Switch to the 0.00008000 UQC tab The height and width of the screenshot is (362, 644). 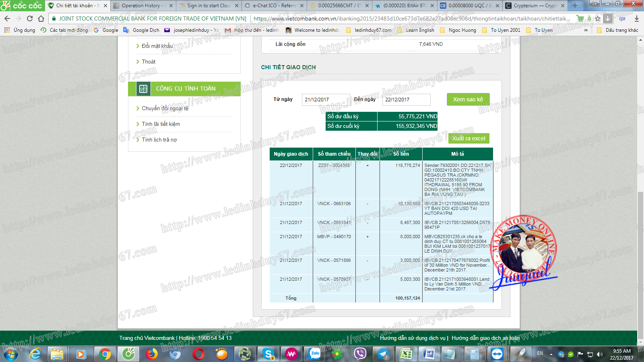tap(470, 6)
